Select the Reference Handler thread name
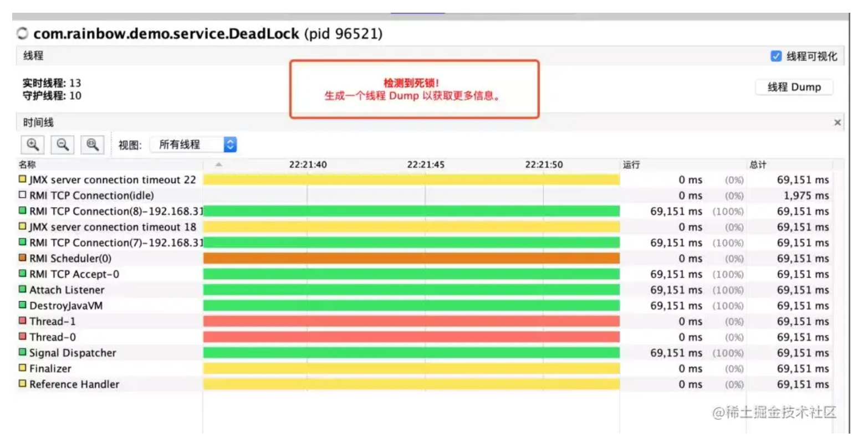The height and width of the screenshot is (443, 868). click(74, 384)
